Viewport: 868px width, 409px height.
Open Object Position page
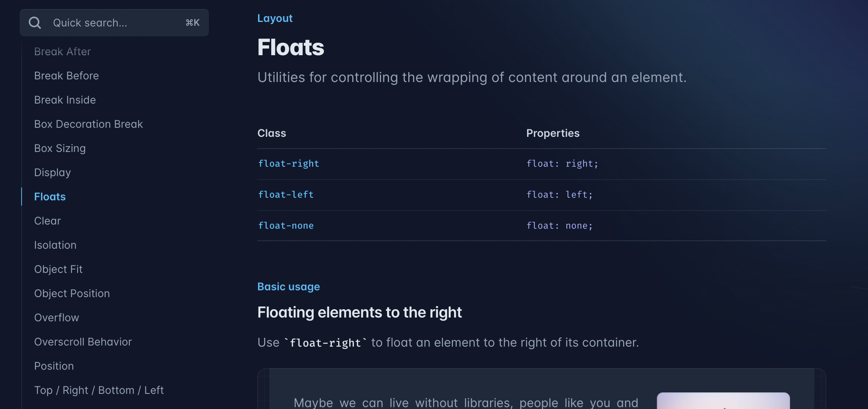(x=72, y=293)
